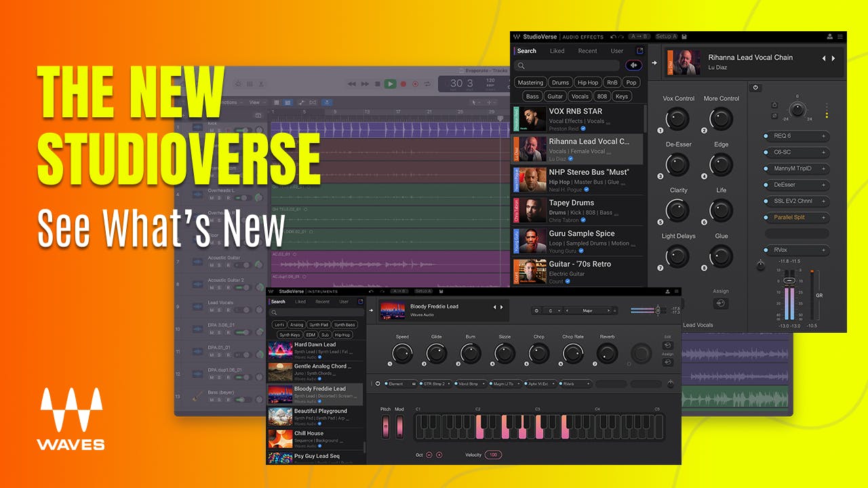Open the pop-out panel icon next to the User tab
The width and height of the screenshot is (868, 488).
tap(639, 51)
